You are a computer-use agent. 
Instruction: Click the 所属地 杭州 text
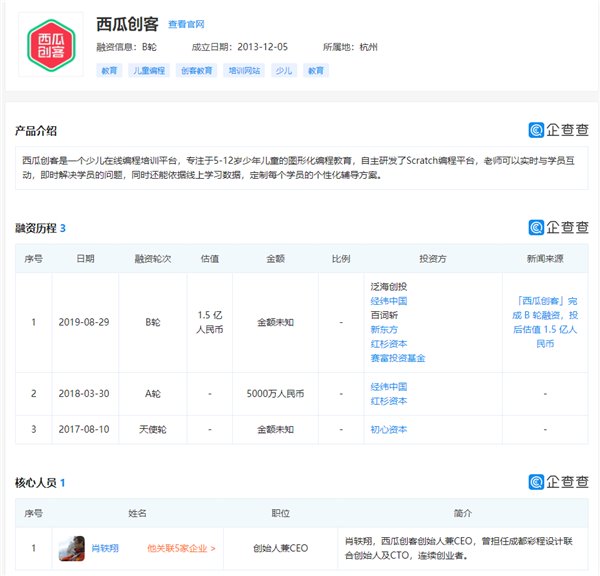350,47
